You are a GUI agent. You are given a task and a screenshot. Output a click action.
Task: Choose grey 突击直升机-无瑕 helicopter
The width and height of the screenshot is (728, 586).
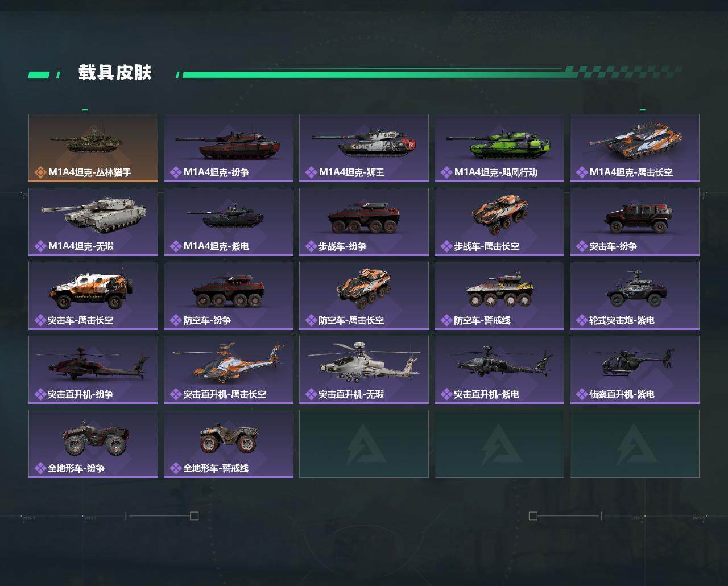pos(364,370)
